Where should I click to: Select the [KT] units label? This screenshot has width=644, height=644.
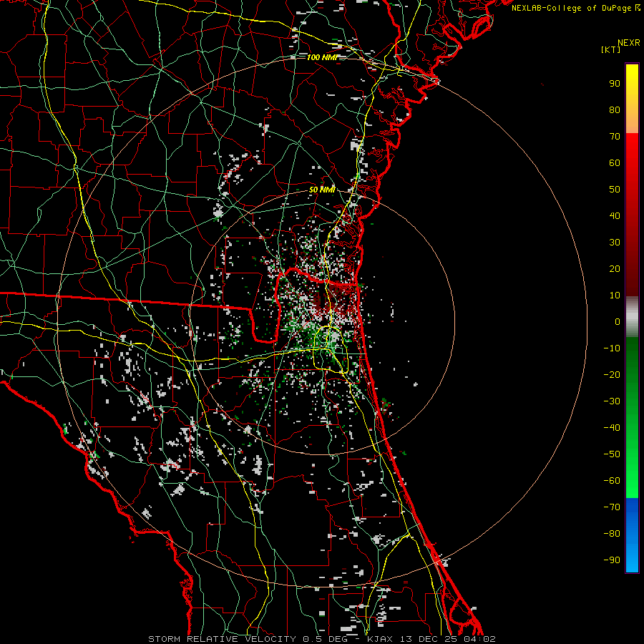[610, 50]
